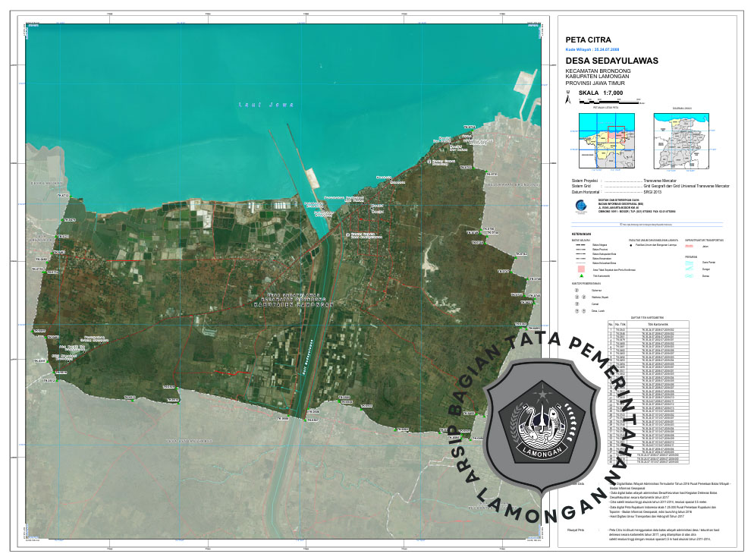The image size is (754, 560).
Task: Click the Camat office legend symbol
Action: click(x=577, y=304)
